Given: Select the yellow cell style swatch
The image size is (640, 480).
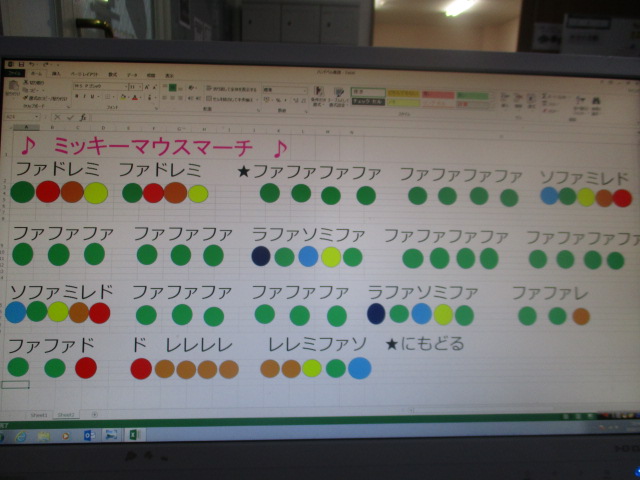Looking at the screenshot, I should pos(404,94).
